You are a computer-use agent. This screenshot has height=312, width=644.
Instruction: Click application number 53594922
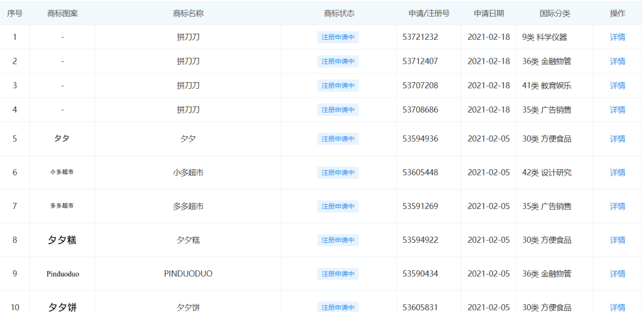coord(420,240)
